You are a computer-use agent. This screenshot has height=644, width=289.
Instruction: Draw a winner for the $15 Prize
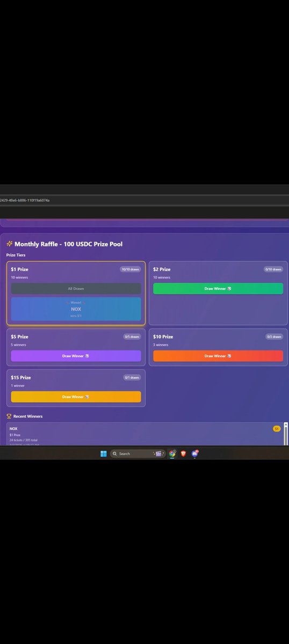tap(76, 397)
